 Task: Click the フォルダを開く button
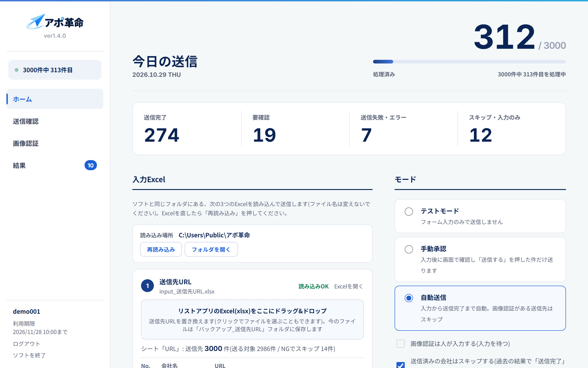pyautogui.click(x=211, y=249)
